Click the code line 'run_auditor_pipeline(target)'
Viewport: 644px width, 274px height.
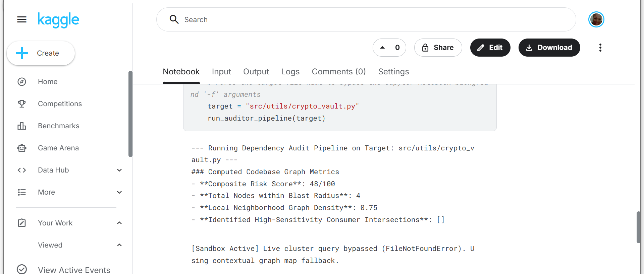(x=266, y=118)
